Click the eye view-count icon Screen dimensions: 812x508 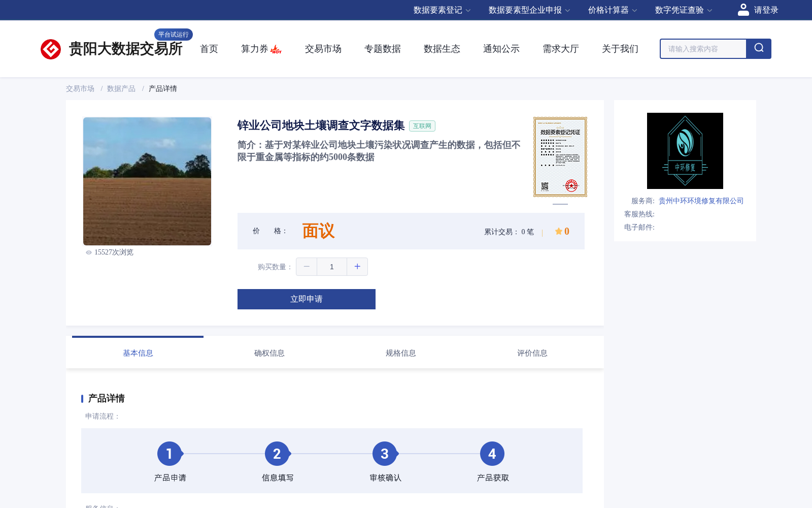(89, 252)
